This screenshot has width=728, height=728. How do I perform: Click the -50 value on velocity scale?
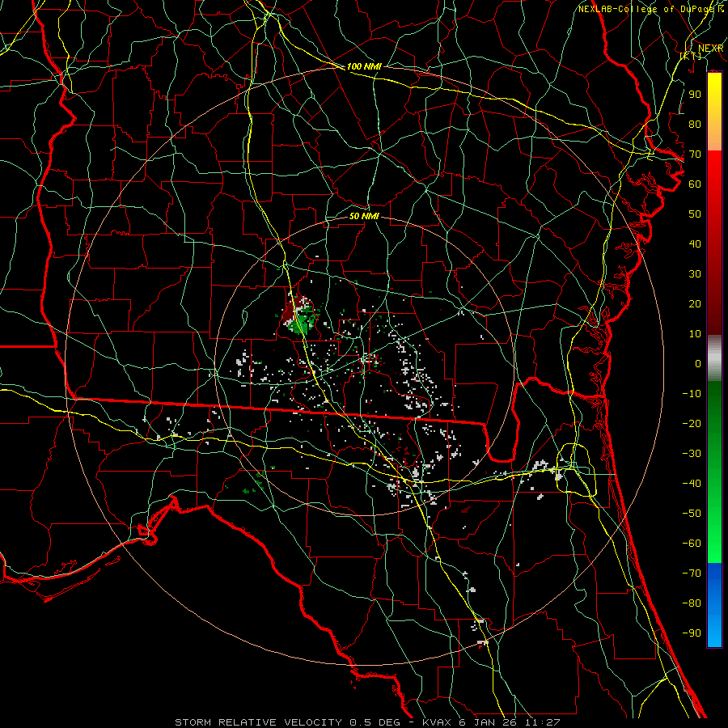692,514
